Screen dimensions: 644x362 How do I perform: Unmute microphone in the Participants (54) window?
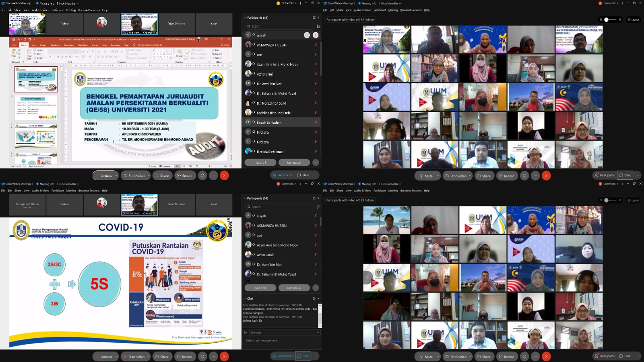104,357
